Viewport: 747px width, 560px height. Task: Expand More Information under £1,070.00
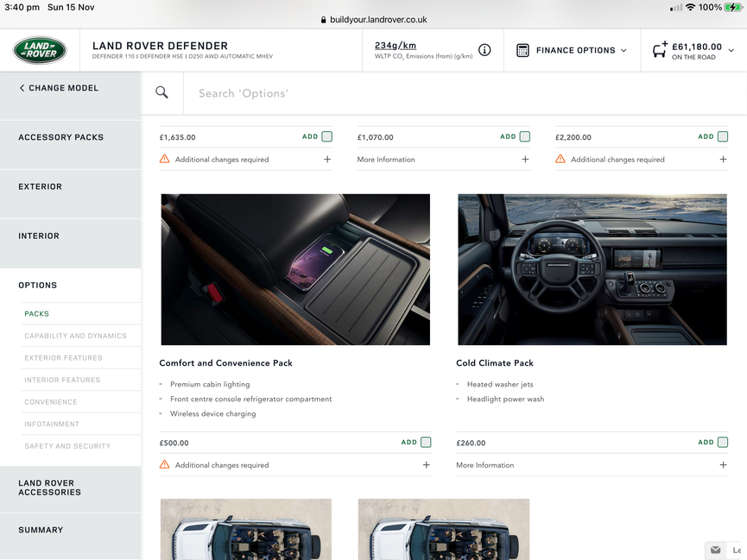tap(525, 159)
